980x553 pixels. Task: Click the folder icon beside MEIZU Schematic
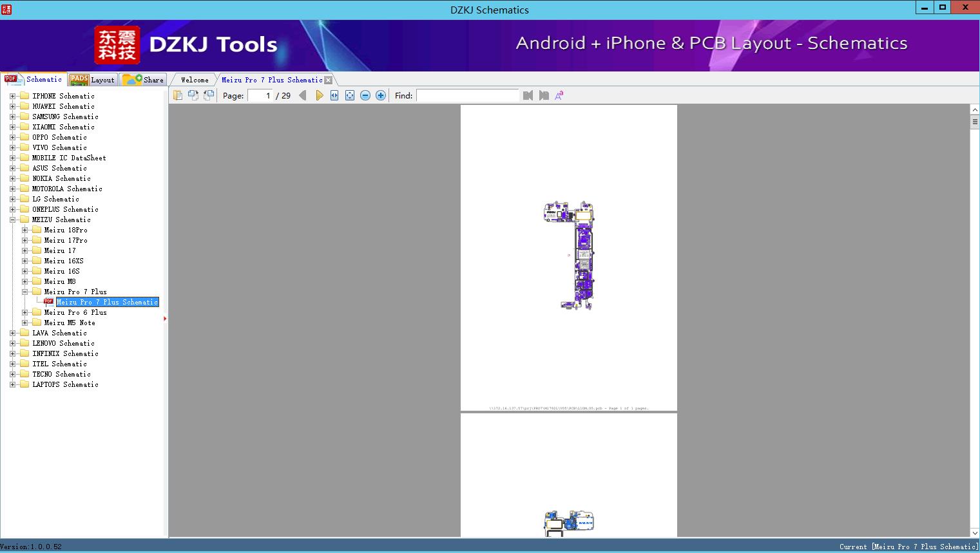24,220
